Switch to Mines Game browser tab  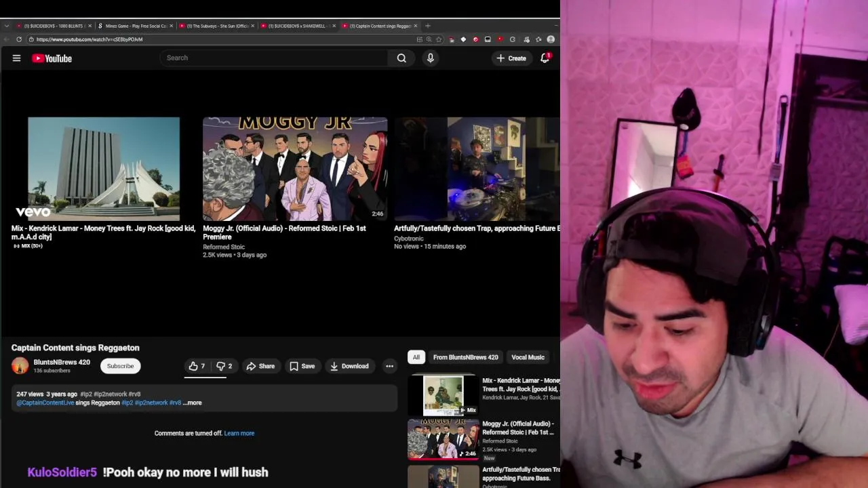coord(134,26)
